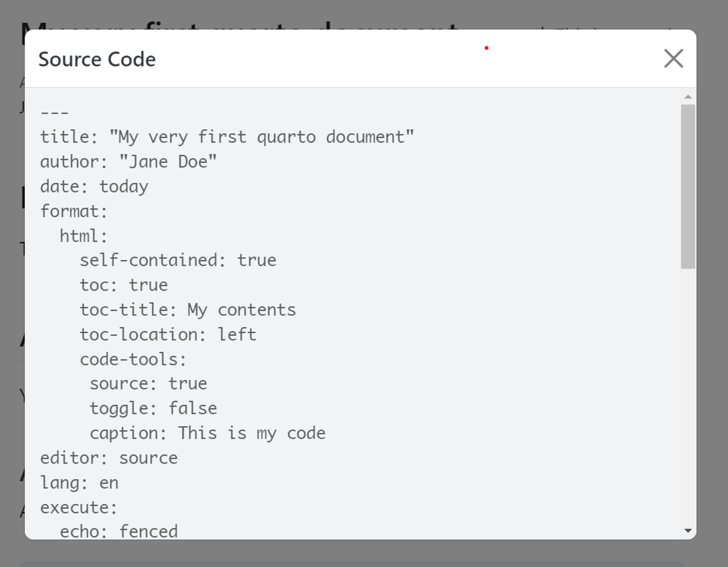Click the "editor: source" line
This screenshot has width=728, height=567.
point(109,458)
